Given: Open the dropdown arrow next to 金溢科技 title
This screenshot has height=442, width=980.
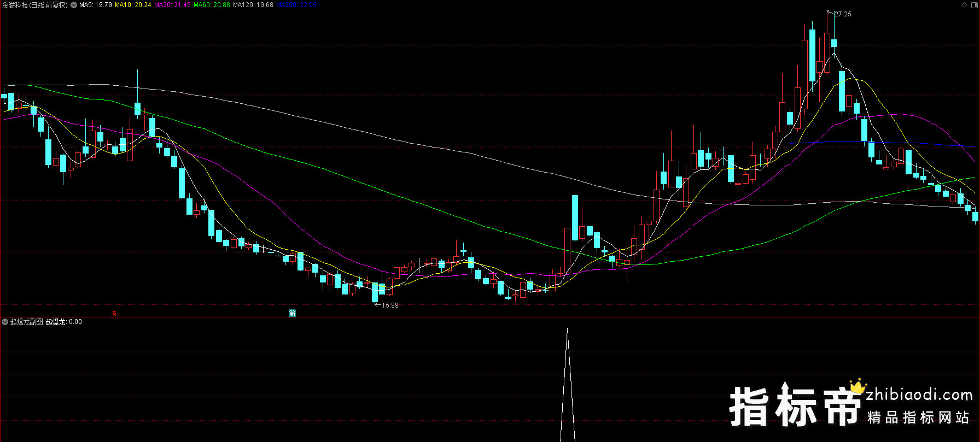Looking at the screenshot, I should tap(74, 5).
